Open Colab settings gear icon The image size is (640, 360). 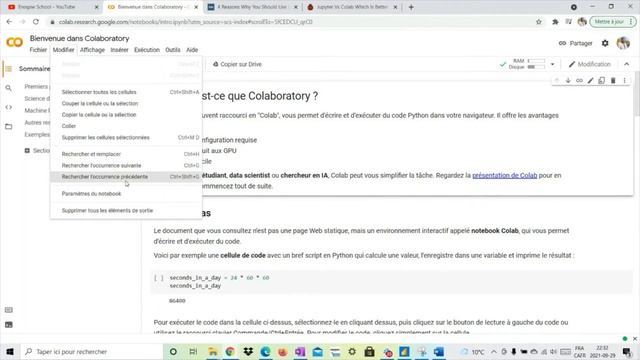tap(605, 43)
